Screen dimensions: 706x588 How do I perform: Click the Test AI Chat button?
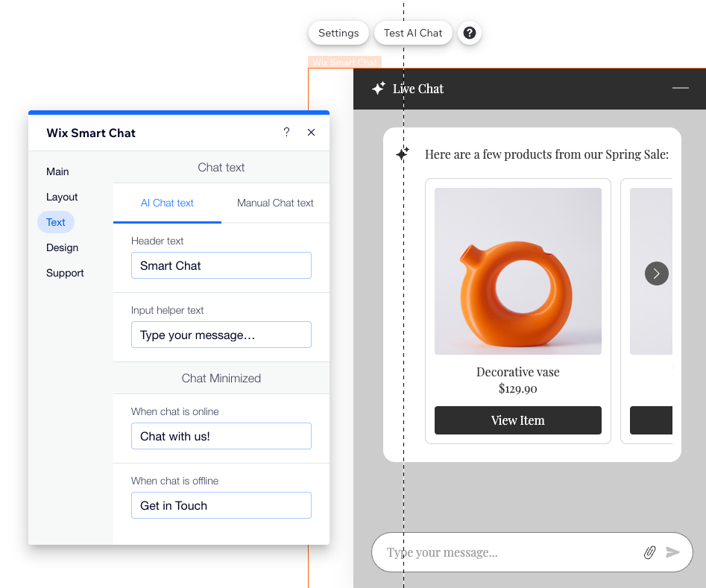pos(413,33)
